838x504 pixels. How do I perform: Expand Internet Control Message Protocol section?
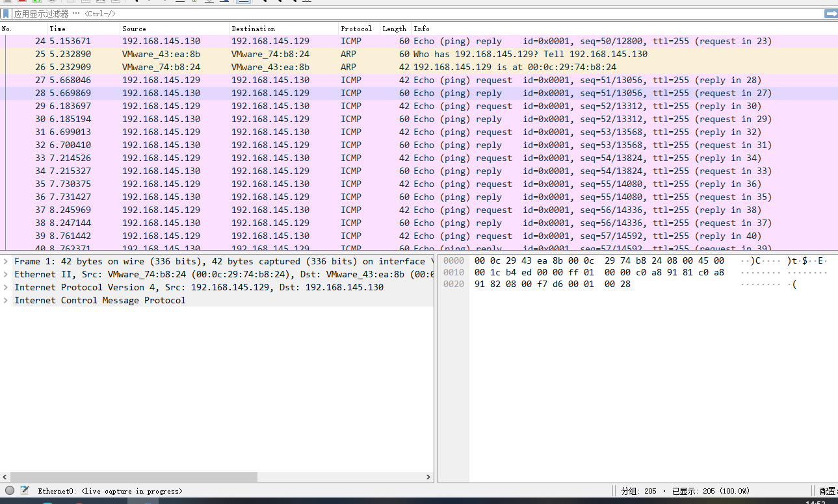pos(6,300)
